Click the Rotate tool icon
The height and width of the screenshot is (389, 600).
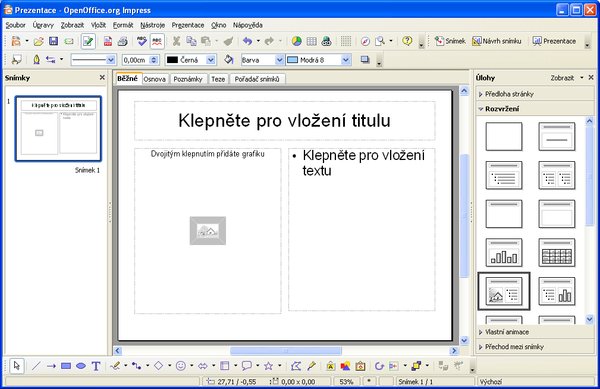(x=379, y=366)
